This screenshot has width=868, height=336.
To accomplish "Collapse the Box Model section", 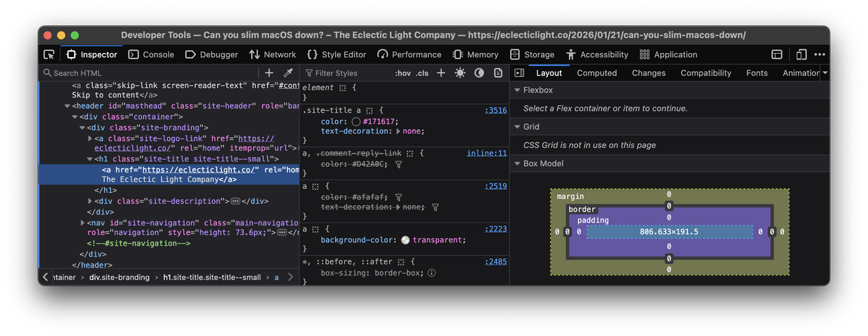I will pyautogui.click(x=517, y=164).
